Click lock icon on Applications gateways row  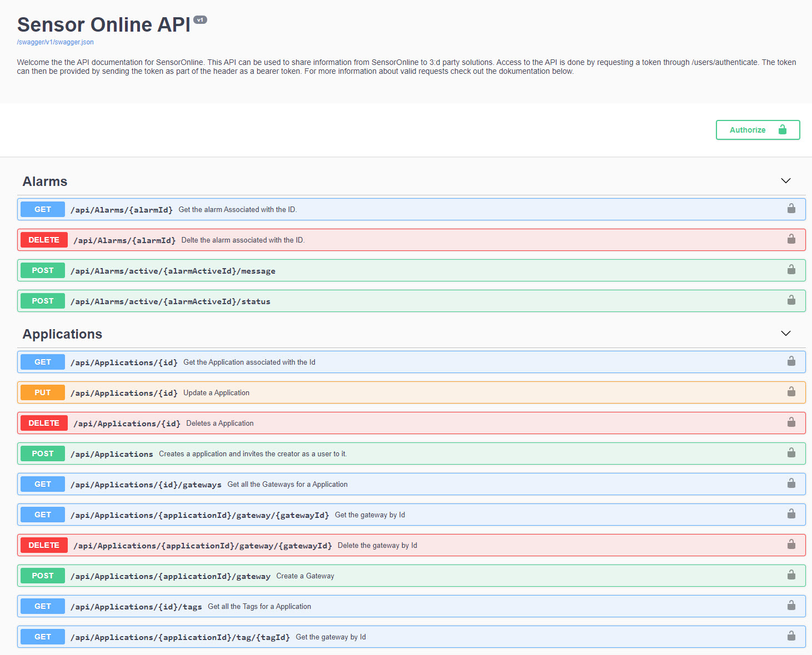click(x=791, y=483)
